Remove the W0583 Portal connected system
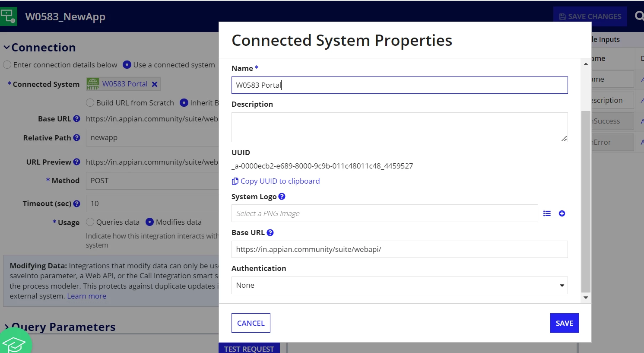This screenshot has height=353, width=644. click(x=155, y=84)
